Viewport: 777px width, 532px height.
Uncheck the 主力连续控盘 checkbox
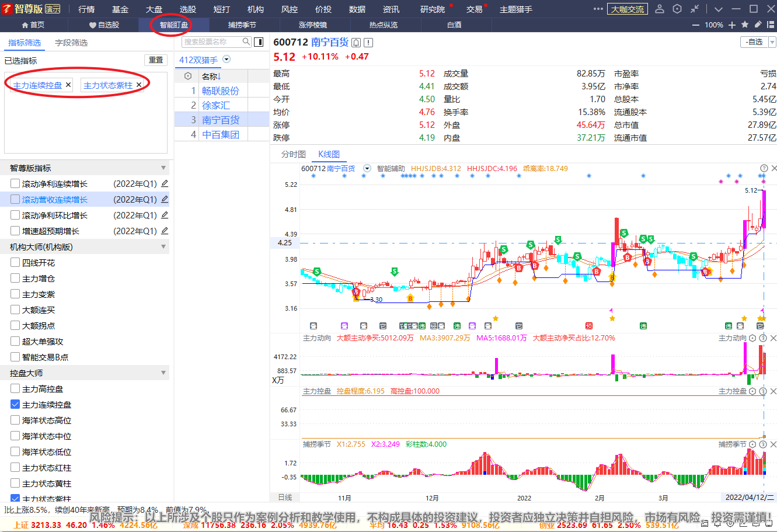15,404
